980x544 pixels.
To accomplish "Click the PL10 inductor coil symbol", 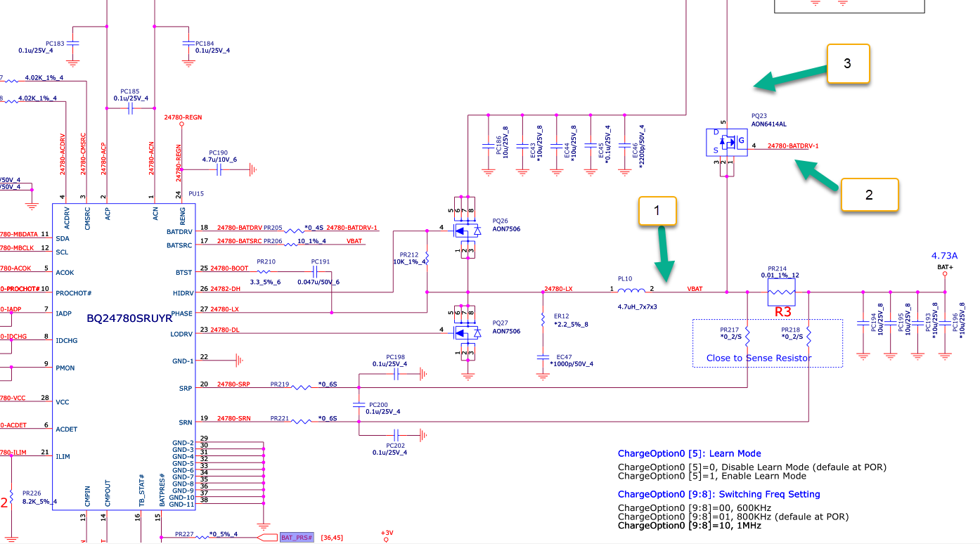I will click(x=632, y=290).
